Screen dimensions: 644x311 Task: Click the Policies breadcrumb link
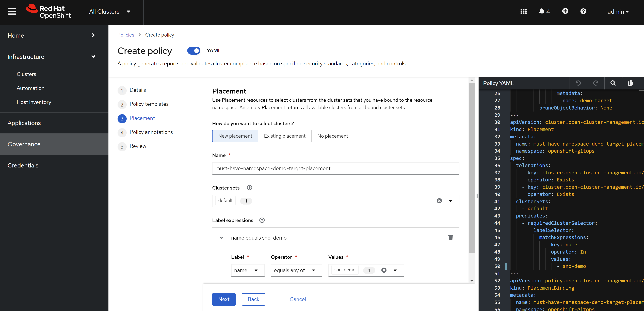(126, 35)
